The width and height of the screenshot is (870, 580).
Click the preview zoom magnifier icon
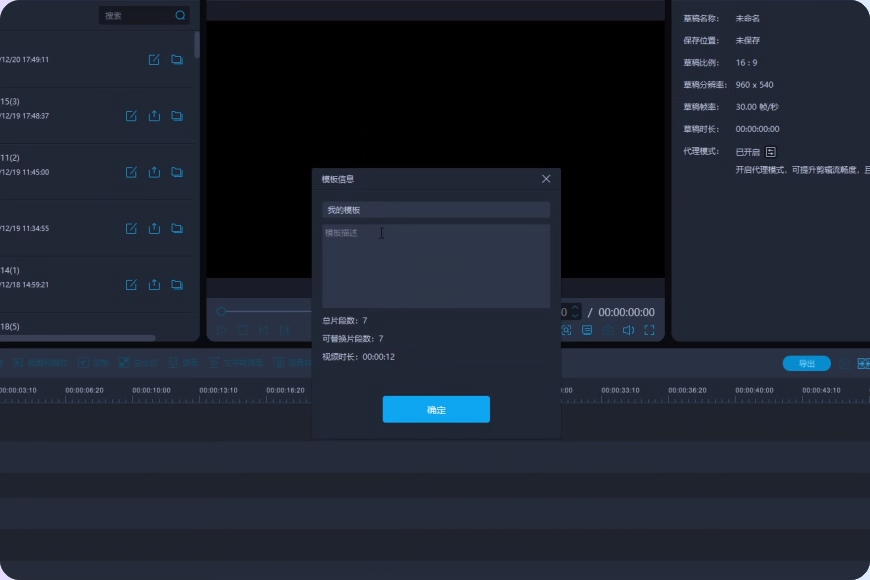566,330
